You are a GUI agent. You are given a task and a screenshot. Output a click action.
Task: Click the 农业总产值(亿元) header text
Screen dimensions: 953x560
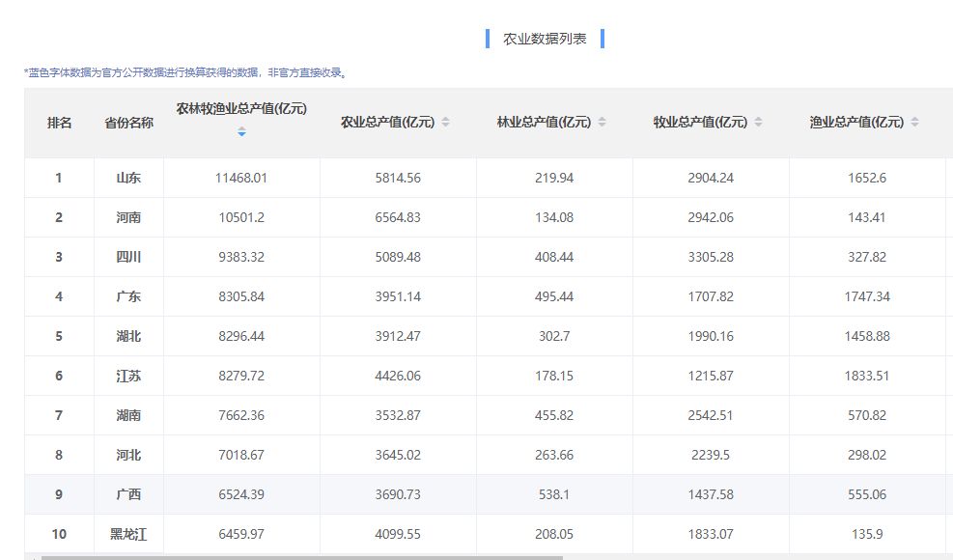(388, 122)
